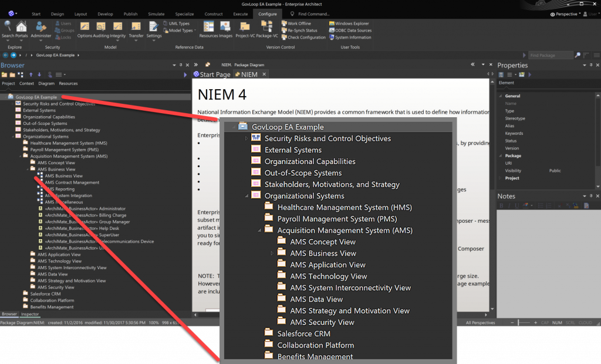Open the Browser toolbar hamburger menu dropdown
The height and width of the screenshot is (364, 601).
pos(60,74)
